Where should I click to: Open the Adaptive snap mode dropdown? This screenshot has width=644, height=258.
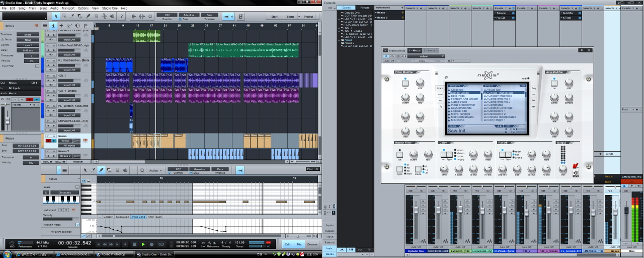click(189, 15)
